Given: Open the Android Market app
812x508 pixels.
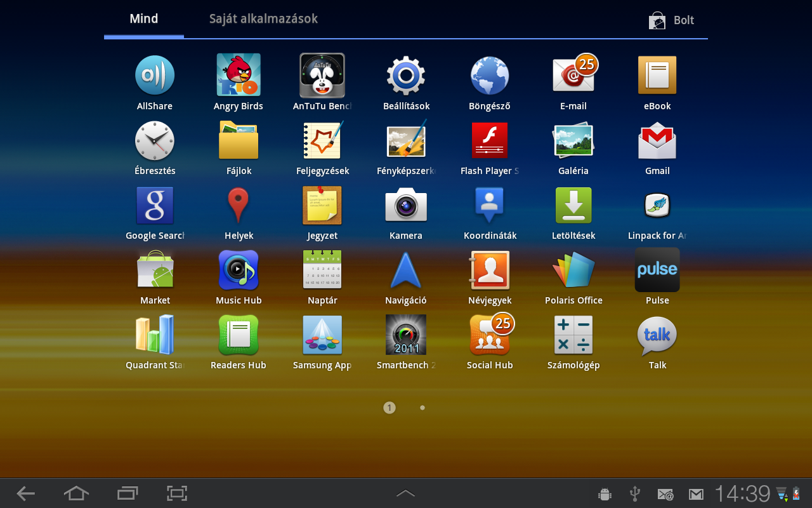Looking at the screenshot, I should coord(155,271).
